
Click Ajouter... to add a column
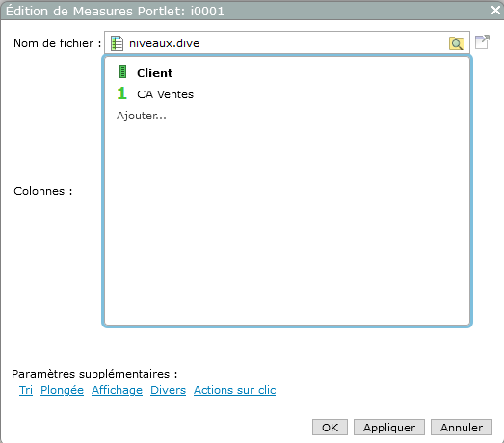point(142,116)
